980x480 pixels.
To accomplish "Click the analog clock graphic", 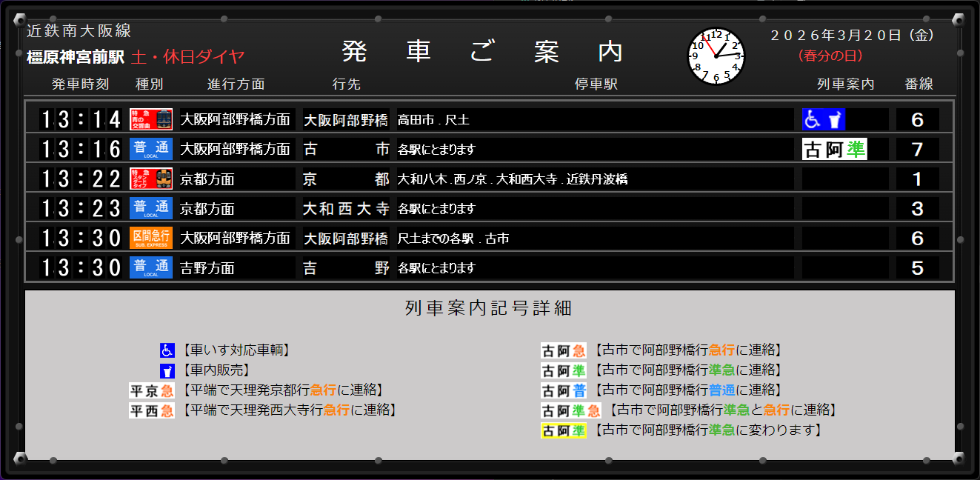I will click(x=716, y=56).
